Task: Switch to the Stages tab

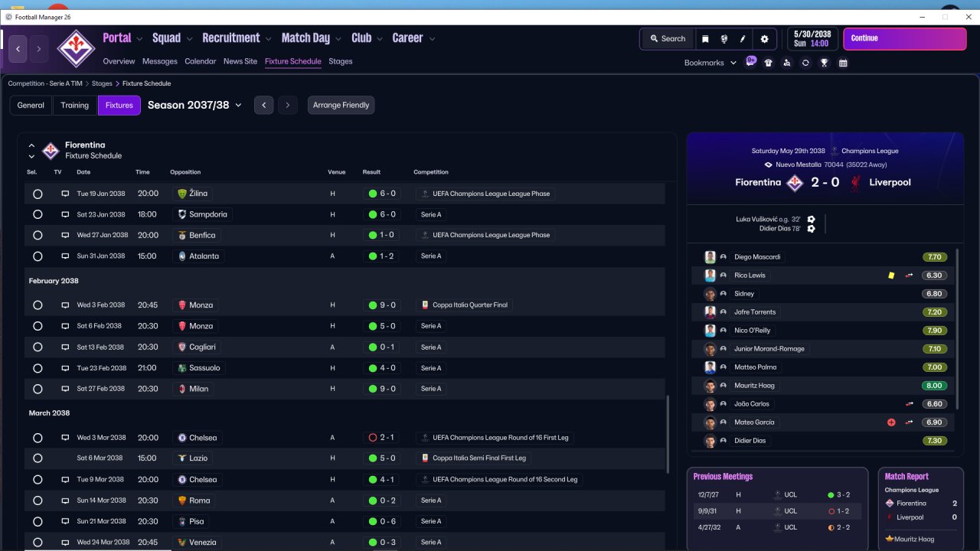Action: 341,61
